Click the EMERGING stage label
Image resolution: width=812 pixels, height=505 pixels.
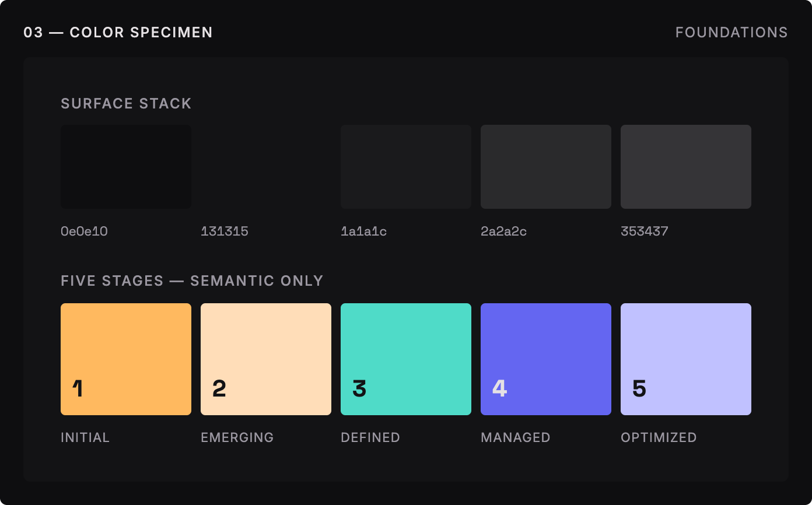[237, 437]
